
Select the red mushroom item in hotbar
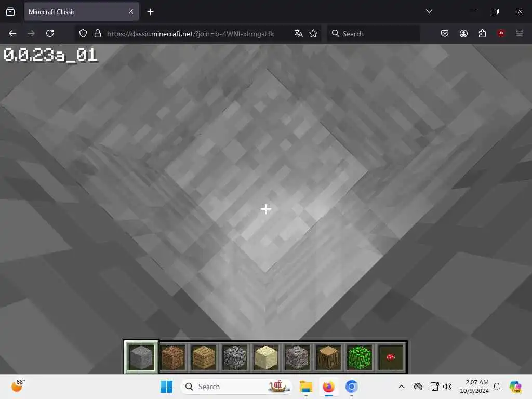(x=391, y=357)
